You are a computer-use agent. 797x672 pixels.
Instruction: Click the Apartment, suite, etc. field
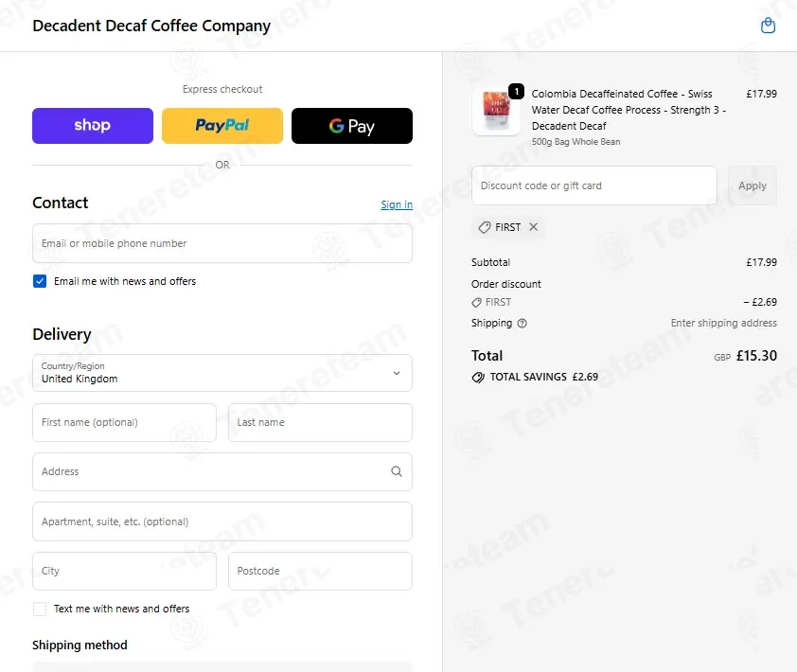pos(222,522)
